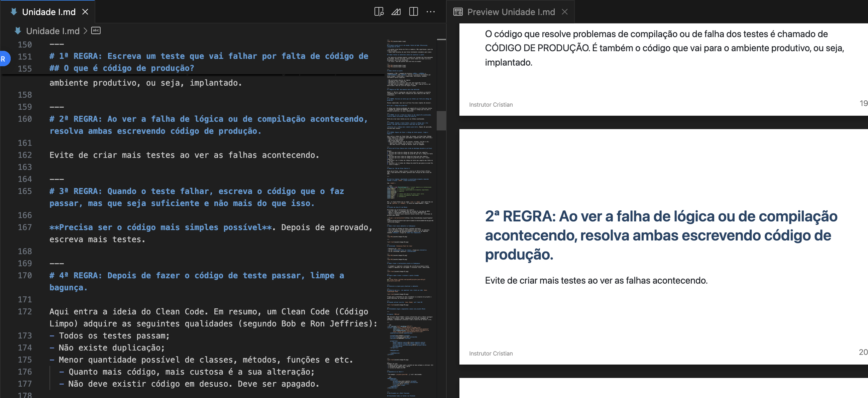868x398 pixels.
Task: Click the '---' separator on line 159
Action: (x=57, y=107)
